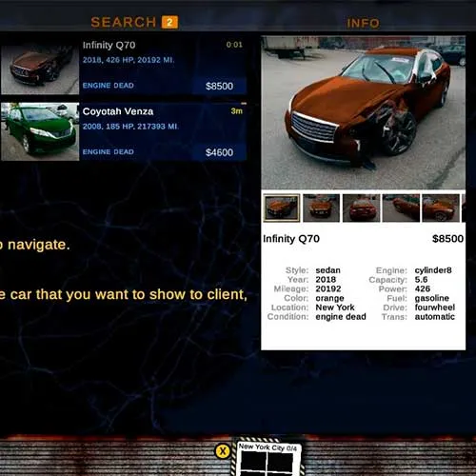Select the second gallery thumbnail, front view
The width and height of the screenshot is (476, 476).
pos(321,208)
